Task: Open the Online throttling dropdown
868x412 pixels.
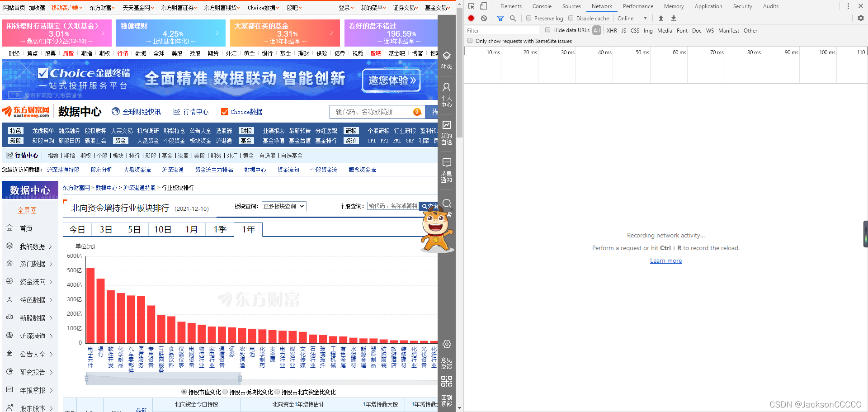Action: coord(632,18)
